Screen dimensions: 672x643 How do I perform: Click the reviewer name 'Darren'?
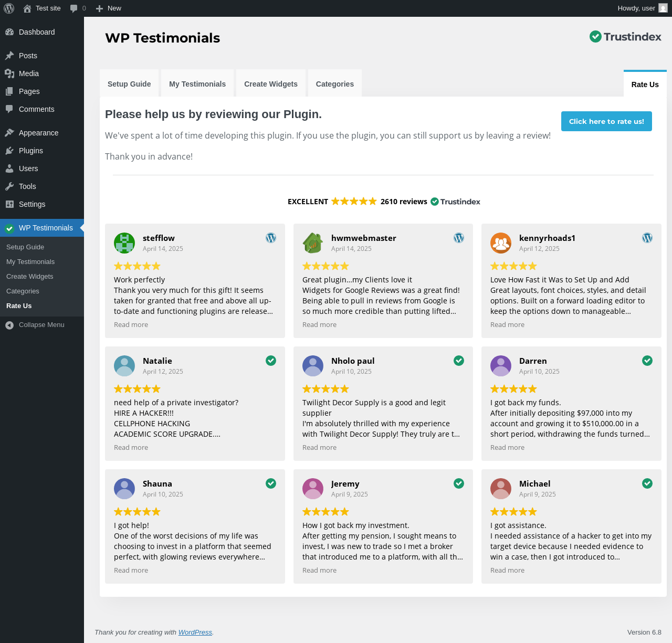point(533,361)
